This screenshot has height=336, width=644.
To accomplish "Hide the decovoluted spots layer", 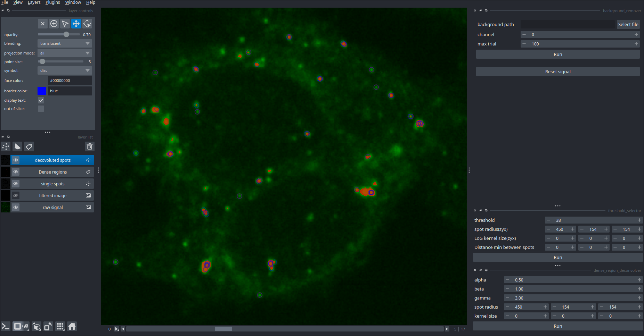I will (x=16, y=160).
